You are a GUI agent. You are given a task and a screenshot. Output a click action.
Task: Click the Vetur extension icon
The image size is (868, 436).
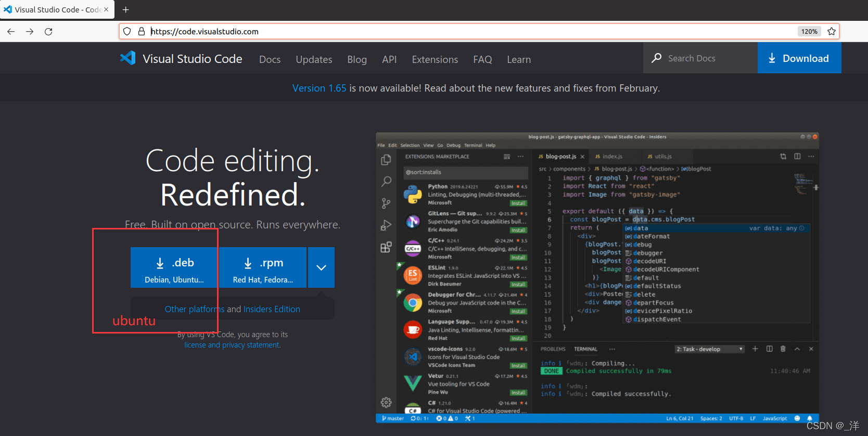[x=413, y=383]
